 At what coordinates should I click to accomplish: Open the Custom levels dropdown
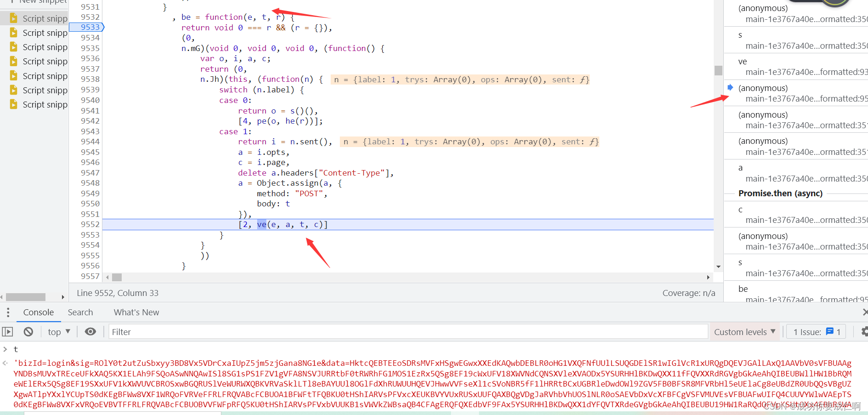click(x=744, y=332)
